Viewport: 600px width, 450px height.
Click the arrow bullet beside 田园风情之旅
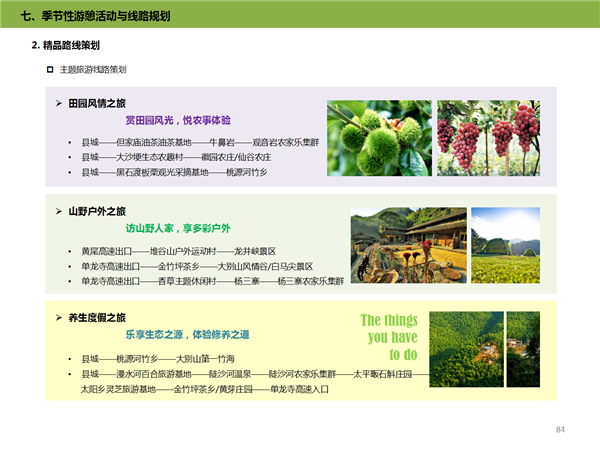(x=58, y=104)
